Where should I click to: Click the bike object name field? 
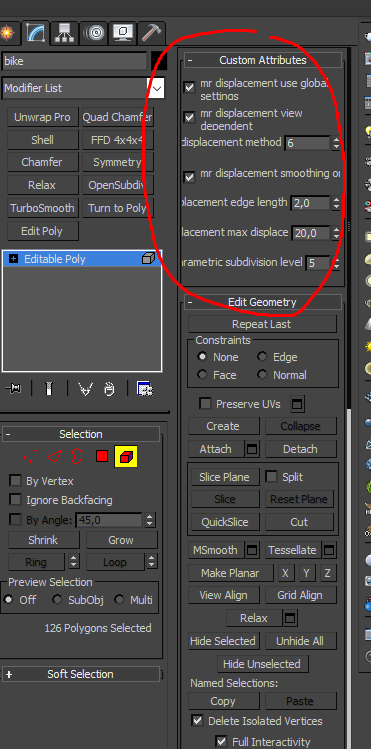point(74,61)
